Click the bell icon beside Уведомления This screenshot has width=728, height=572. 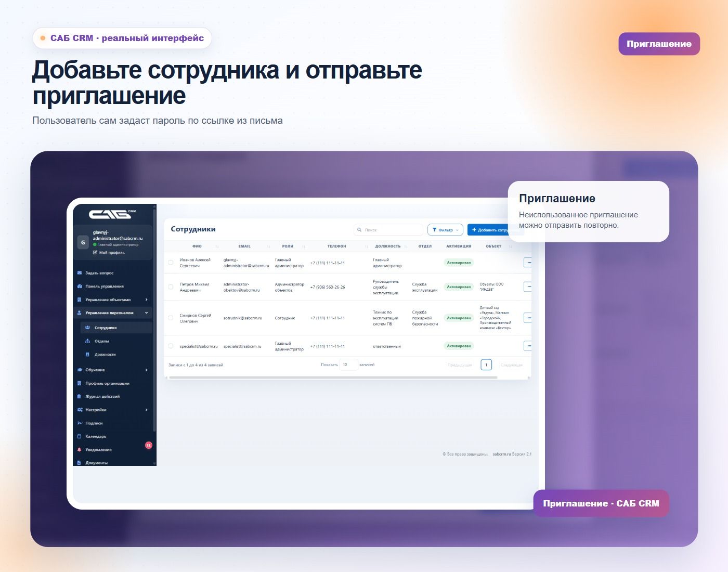click(x=80, y=450)
